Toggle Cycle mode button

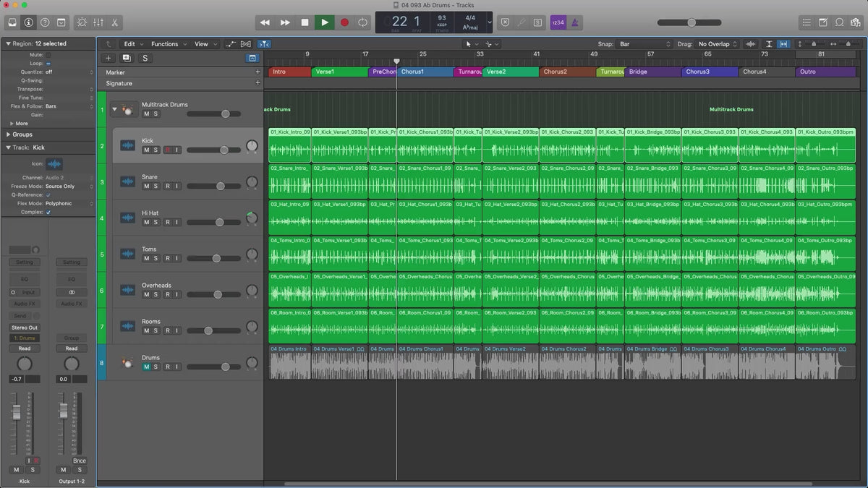363,22
